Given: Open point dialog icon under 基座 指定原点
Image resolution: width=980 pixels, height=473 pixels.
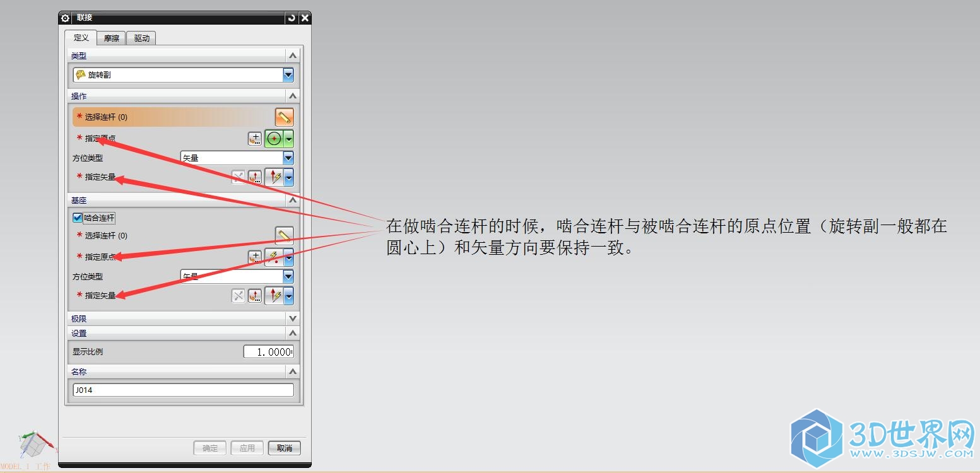Looking at the screenshot, I should click(x=255, y=257).
